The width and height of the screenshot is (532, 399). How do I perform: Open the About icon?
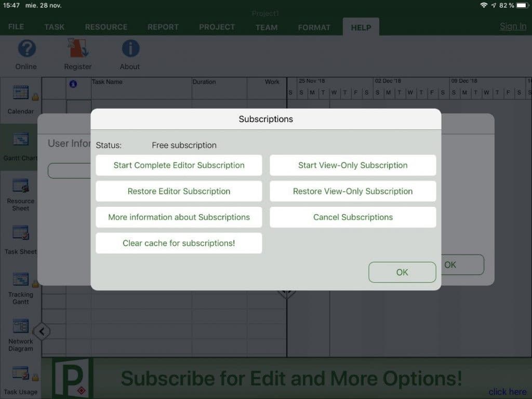coord(129,54)
